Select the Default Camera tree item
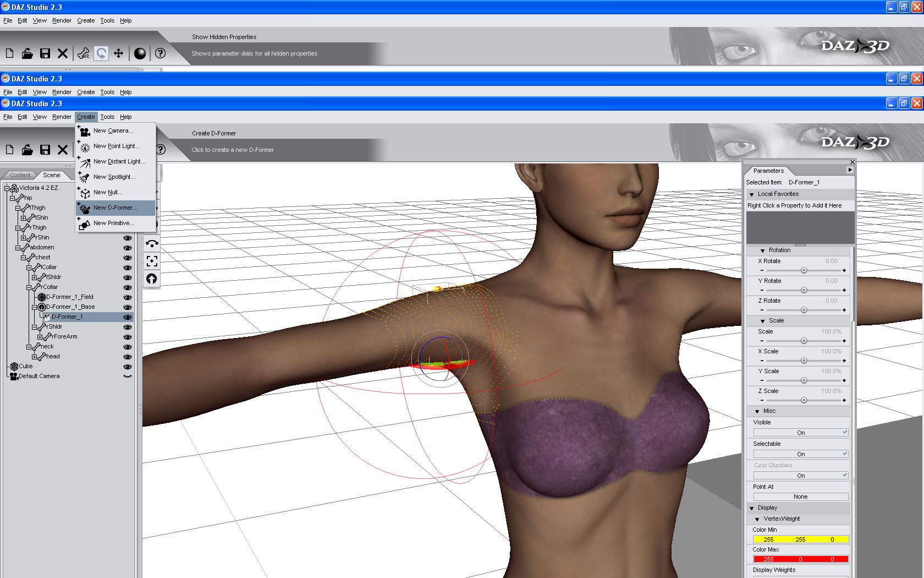Viewport: 924px width, 578px height. pyautogui.click(x=39, y=377)
